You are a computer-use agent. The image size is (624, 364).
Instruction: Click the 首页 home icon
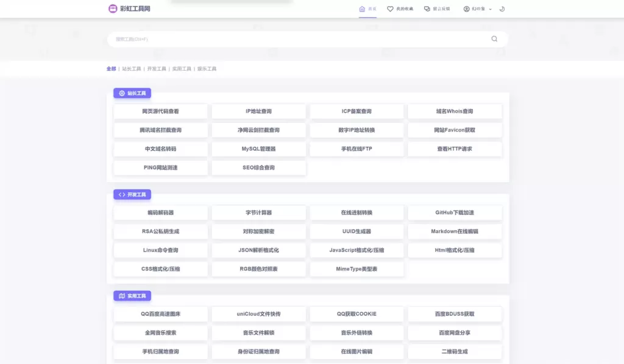tap(363, 9)
